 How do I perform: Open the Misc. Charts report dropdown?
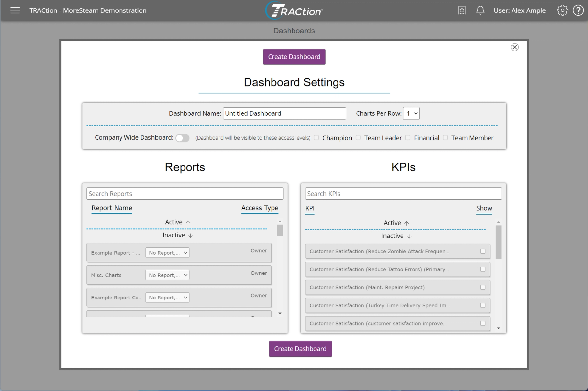167,275
